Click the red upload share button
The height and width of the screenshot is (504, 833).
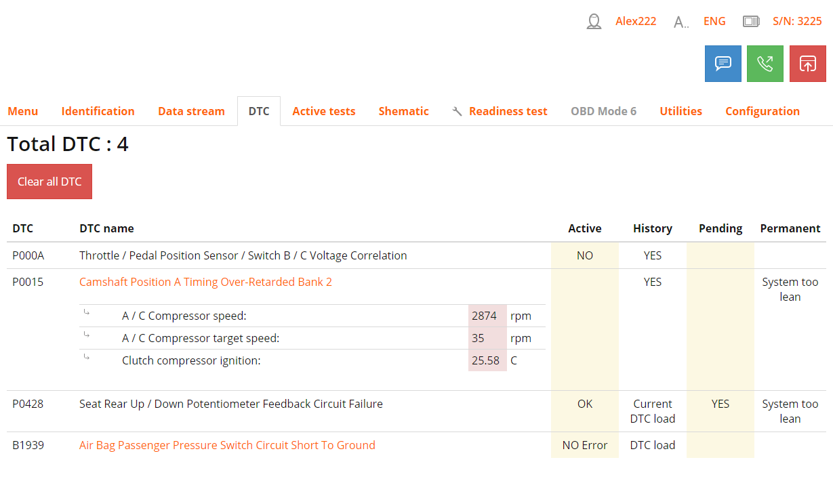pos(807,64)
